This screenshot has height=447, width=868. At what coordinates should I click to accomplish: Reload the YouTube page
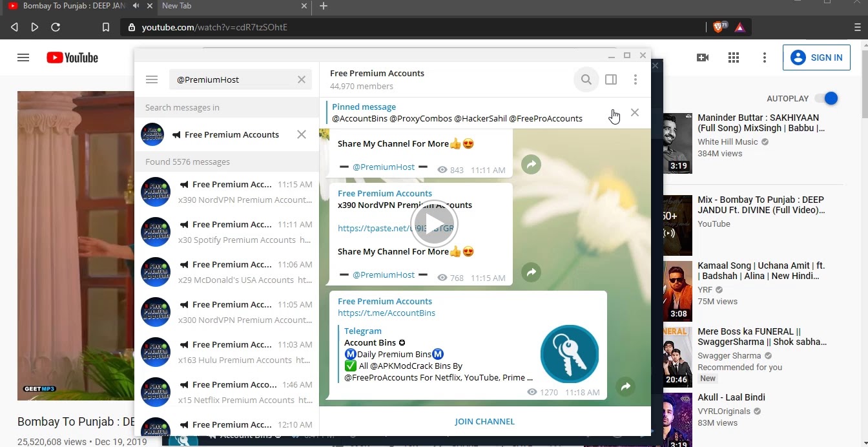click(56, 27)
